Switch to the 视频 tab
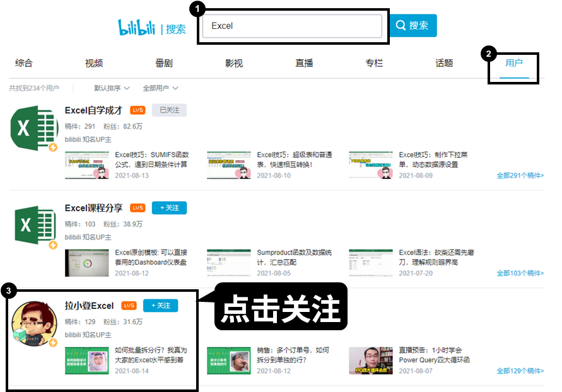Screen dimensions: 562x392 coord(94,64)
